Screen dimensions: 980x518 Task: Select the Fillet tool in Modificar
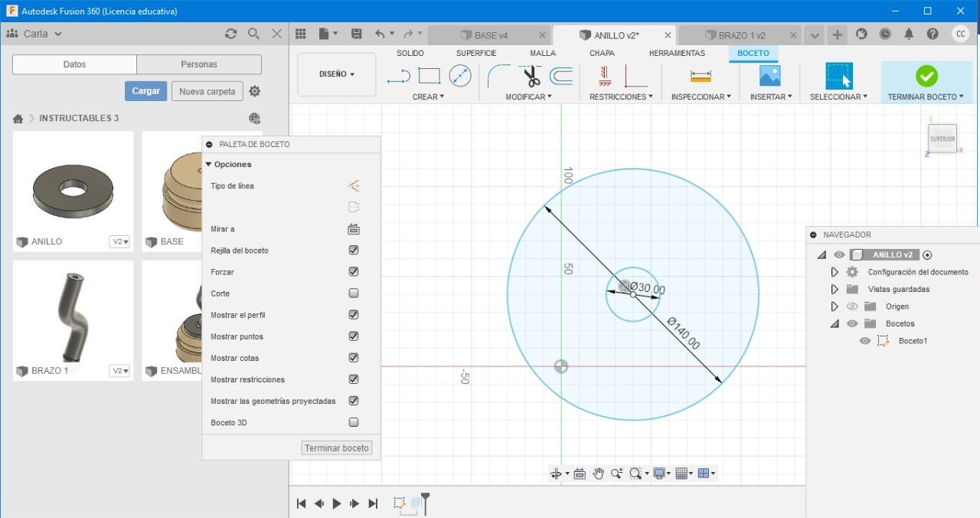coord(498,76)
